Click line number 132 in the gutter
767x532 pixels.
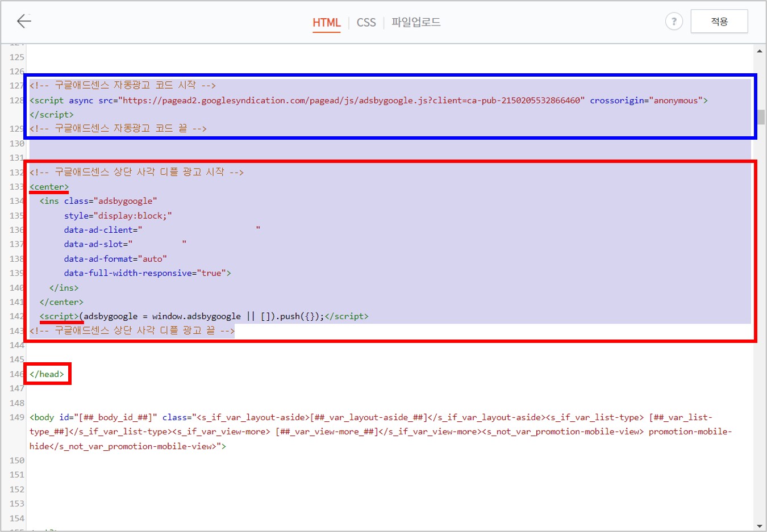(16, 172)
